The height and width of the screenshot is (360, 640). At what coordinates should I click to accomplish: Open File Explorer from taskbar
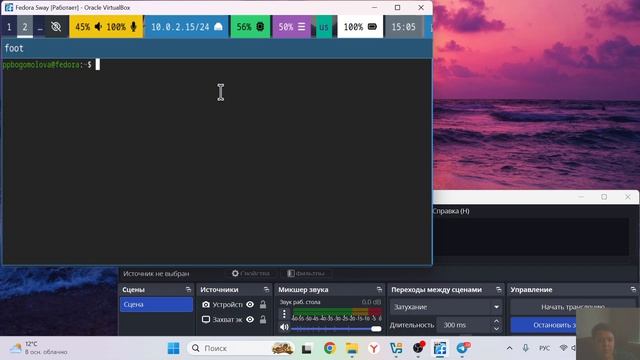point(351,348)
